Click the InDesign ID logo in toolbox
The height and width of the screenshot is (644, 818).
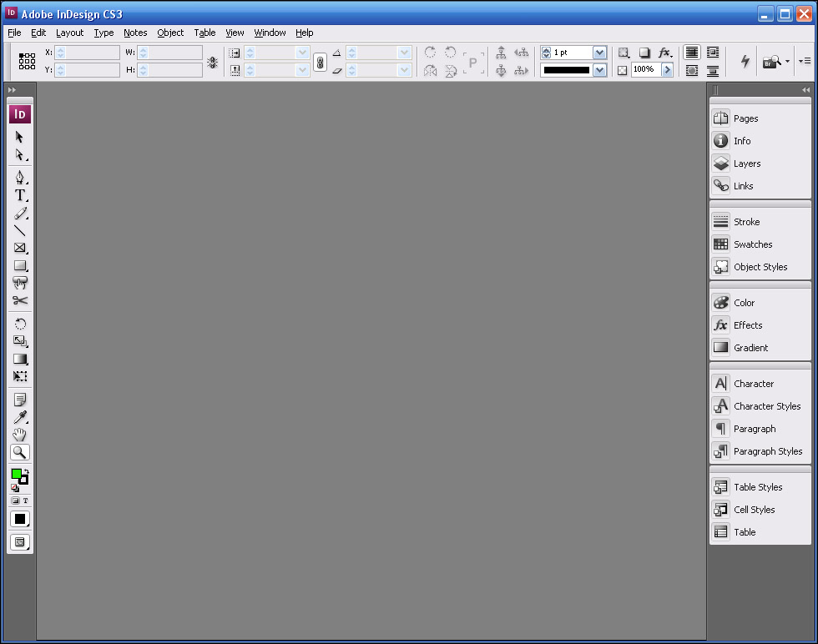pos(20,114)
